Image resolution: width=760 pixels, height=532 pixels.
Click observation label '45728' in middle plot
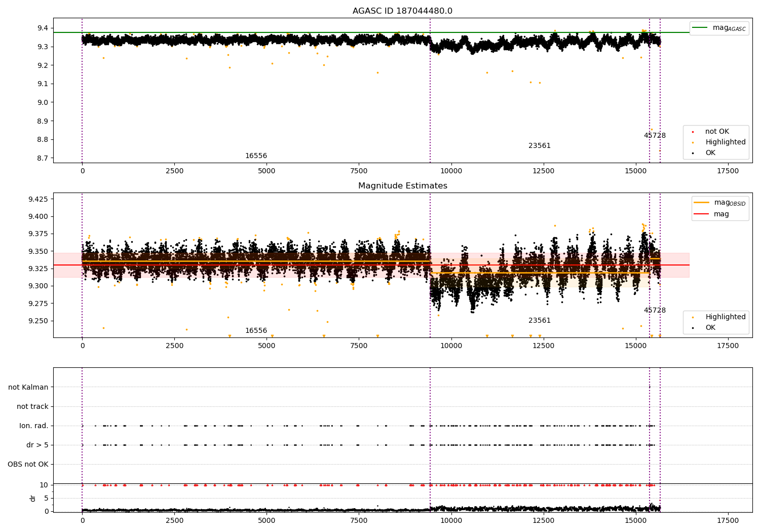[x=655, y=311]
